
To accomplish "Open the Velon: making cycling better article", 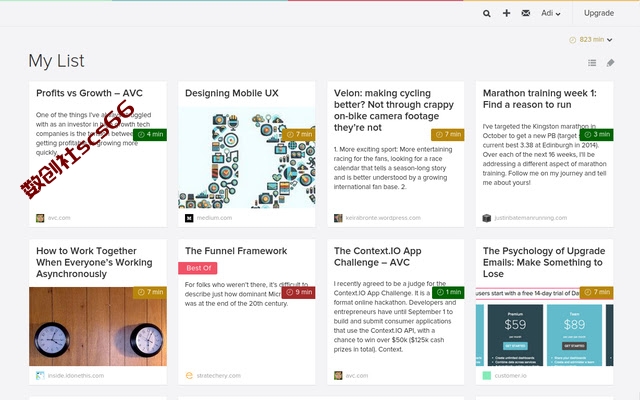I will 394,110.
